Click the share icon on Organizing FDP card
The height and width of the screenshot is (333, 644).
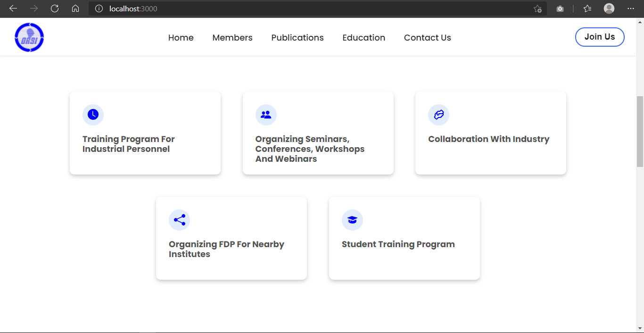point(179,220)
